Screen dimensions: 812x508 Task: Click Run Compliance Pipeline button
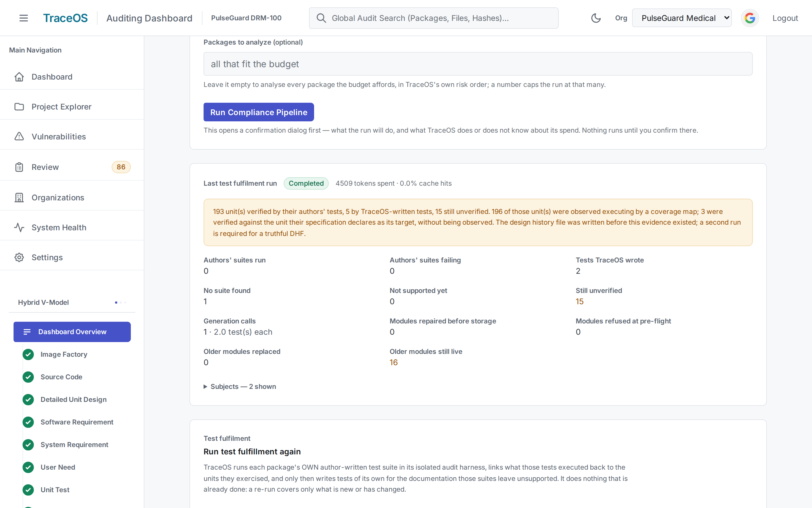point(259,112)
